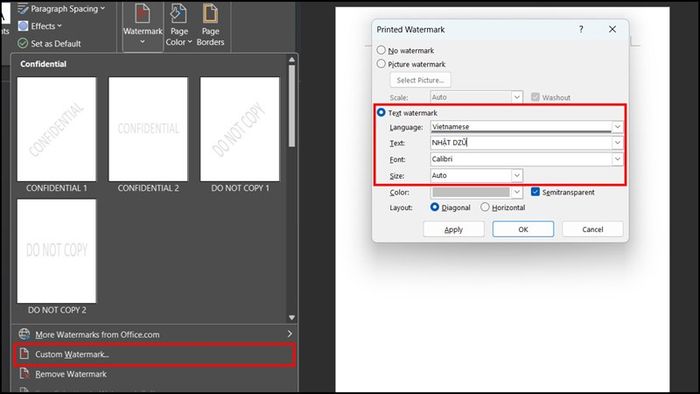Close the Printed Watermark dialog
This screenshot has height=394, width=700.
[x=612, y=29]
